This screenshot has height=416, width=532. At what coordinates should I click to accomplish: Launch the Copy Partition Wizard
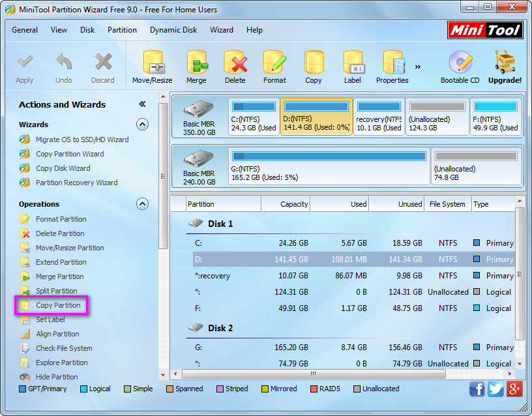click(70, 154)
